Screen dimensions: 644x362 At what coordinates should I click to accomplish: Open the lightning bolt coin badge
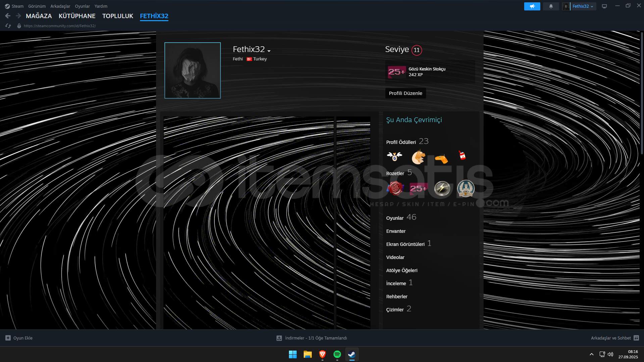pos(442,188)
